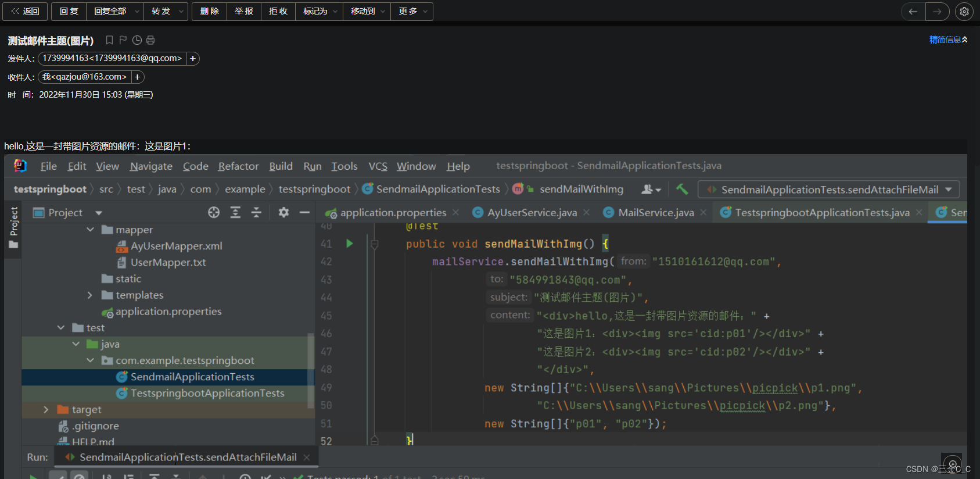Click the Expand All icon in Project panel

(x=235, y=212)
